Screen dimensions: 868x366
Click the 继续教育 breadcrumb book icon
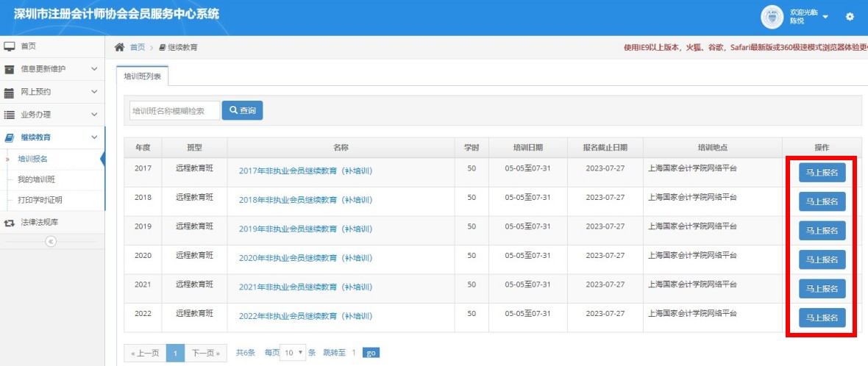[162, 48]
